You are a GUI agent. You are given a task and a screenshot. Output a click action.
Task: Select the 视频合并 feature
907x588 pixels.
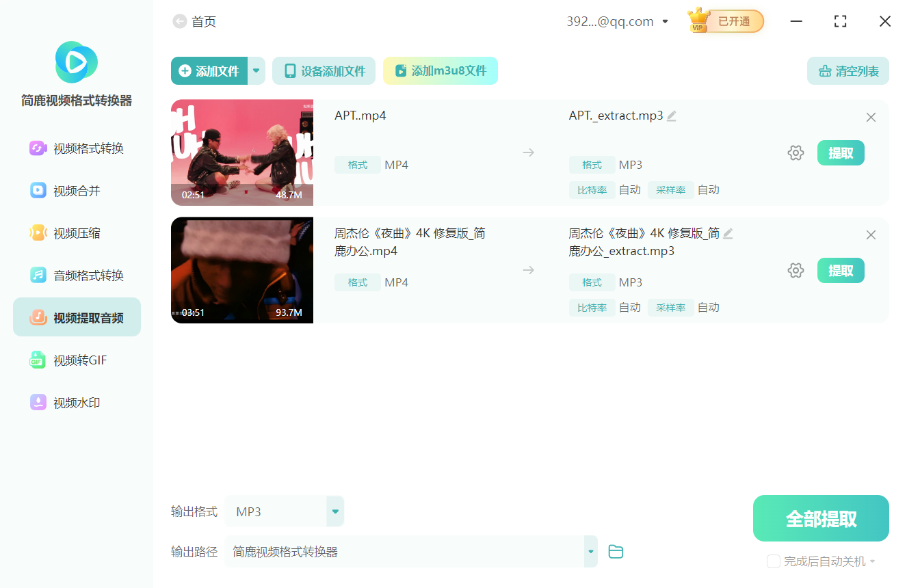click(x=76, y=191)
